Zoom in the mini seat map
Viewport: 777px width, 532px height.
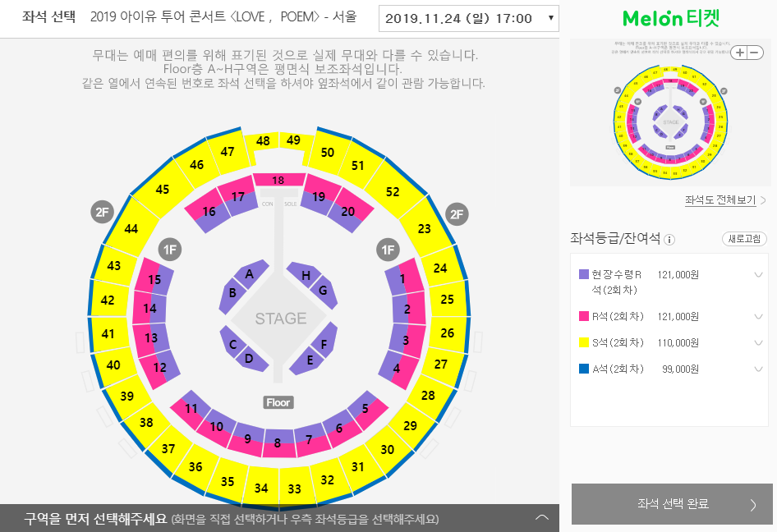(x=740, y=53)
